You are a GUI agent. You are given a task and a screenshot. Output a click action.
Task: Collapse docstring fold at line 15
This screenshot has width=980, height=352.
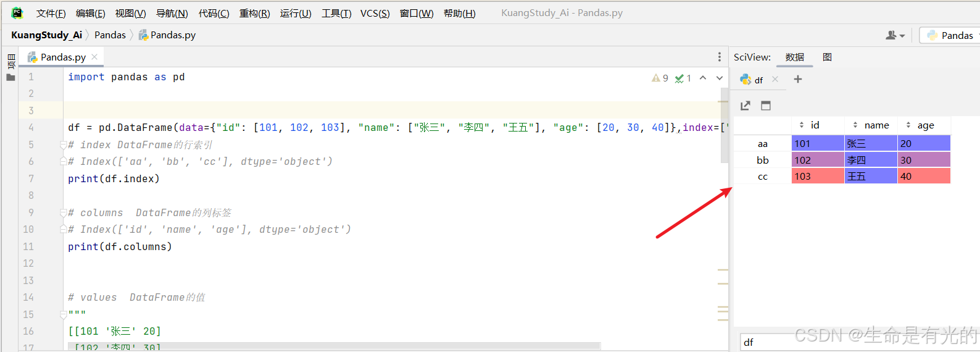pyautogui.click(x=63, y=314)
